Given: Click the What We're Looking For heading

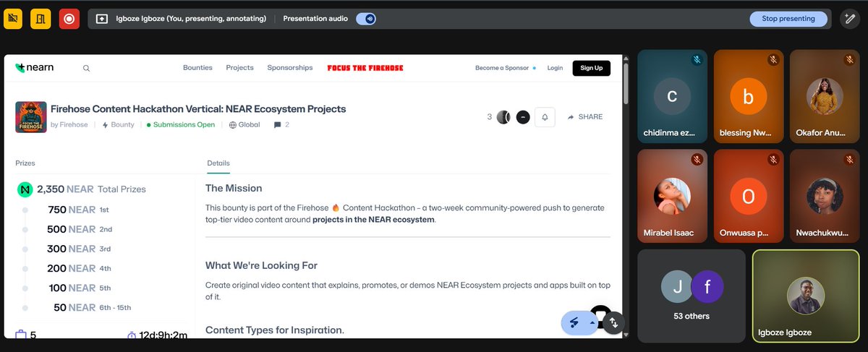Looking at the screenshot, I should pyautogui.click(x=261, y=265).
